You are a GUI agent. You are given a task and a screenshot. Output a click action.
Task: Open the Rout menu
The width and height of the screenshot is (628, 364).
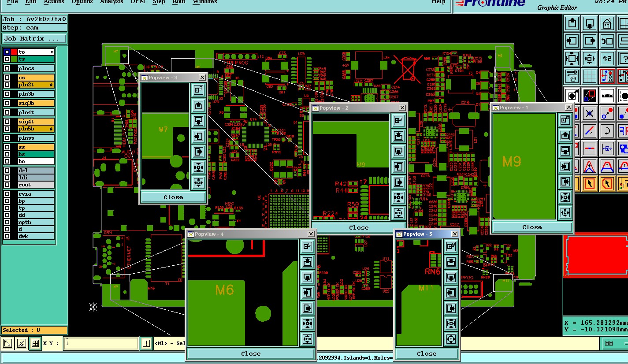pos(179,2)
